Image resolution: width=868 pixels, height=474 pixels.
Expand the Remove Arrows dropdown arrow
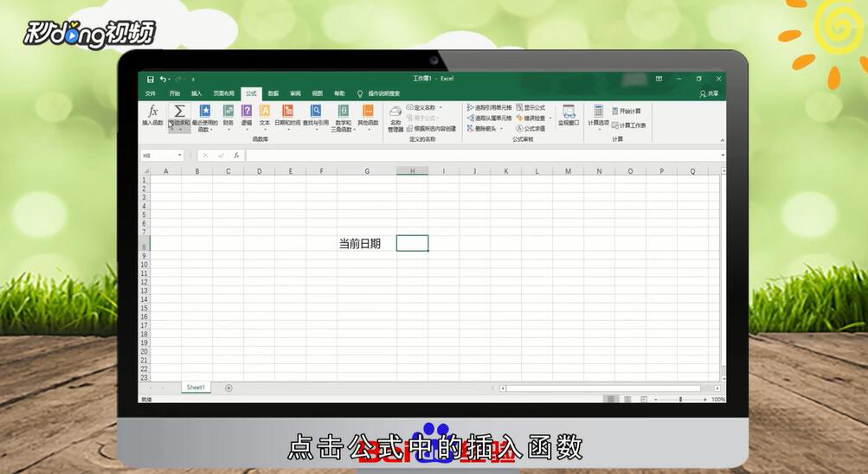[x=502, y=128]
